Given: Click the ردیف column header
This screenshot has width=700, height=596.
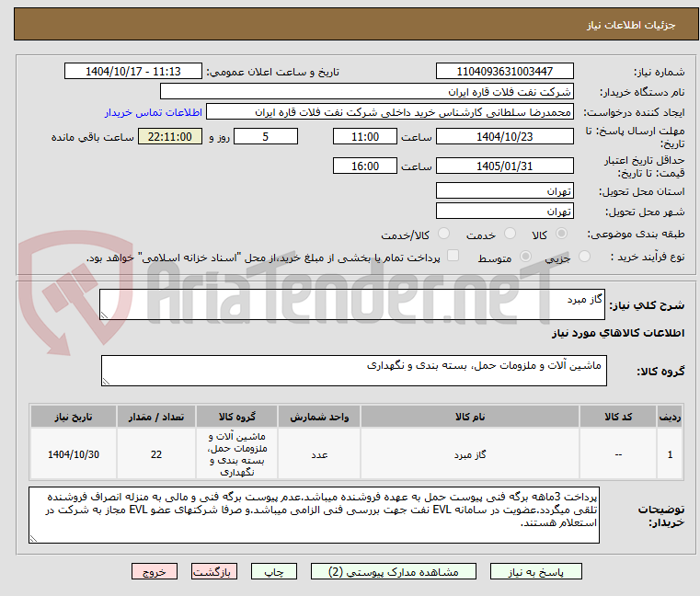Looking at the screenshot, I should [670, 417].
